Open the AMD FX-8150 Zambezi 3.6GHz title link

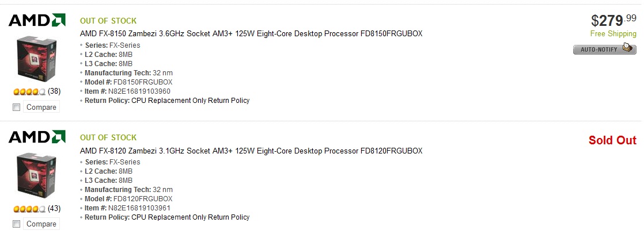pos(251,33)
